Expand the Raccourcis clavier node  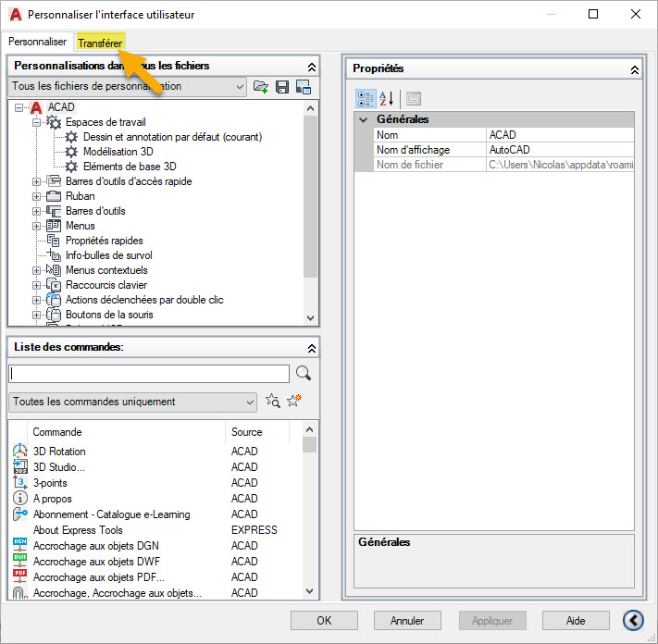pyautogui.click(x=36, y=285)
